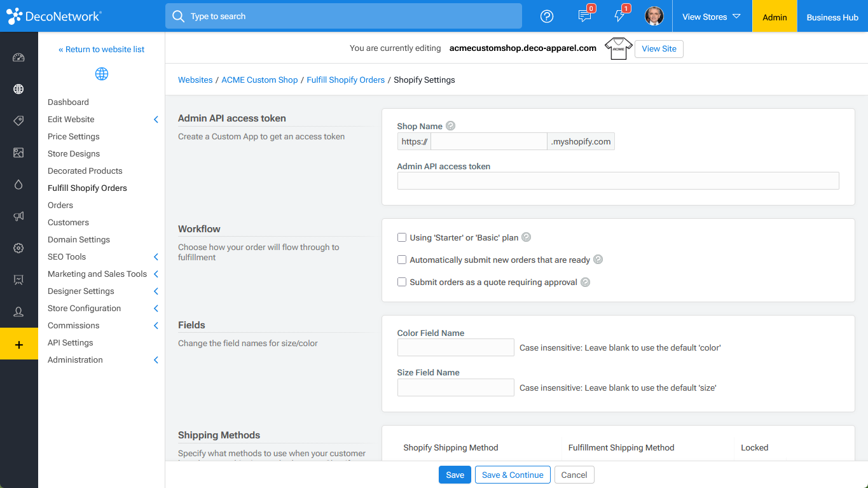Click the ACME t-shirt site logo
Screen dimensions: 868x488
point(618,48)
